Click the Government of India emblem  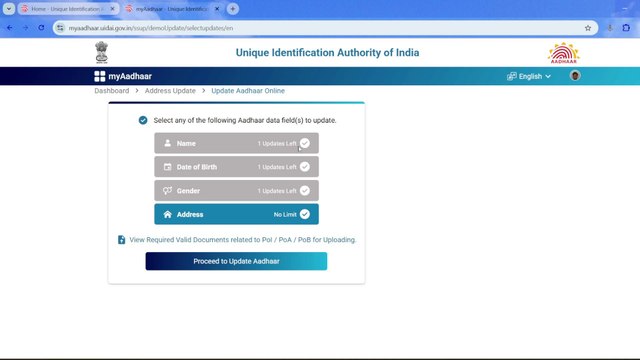tap(102, 52)
